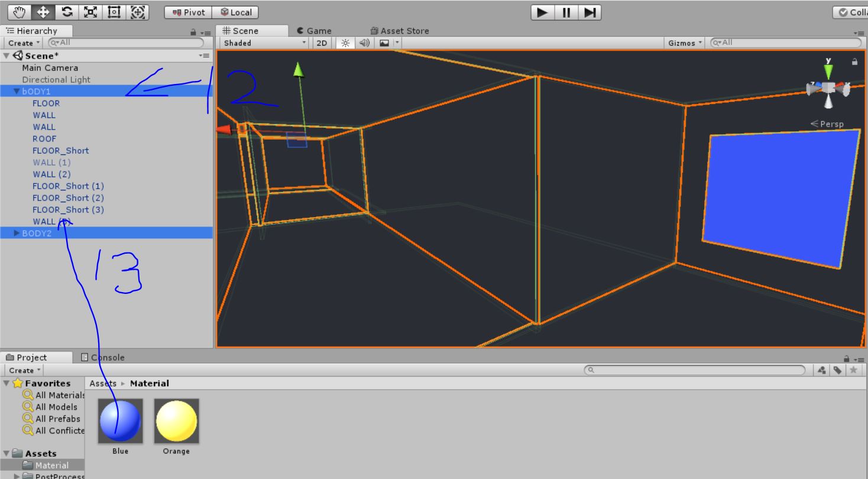The height and width of the screenshot is (479, 868).
Task: Click the green Y axis on scene gizmo
Action: pos(828,72)
